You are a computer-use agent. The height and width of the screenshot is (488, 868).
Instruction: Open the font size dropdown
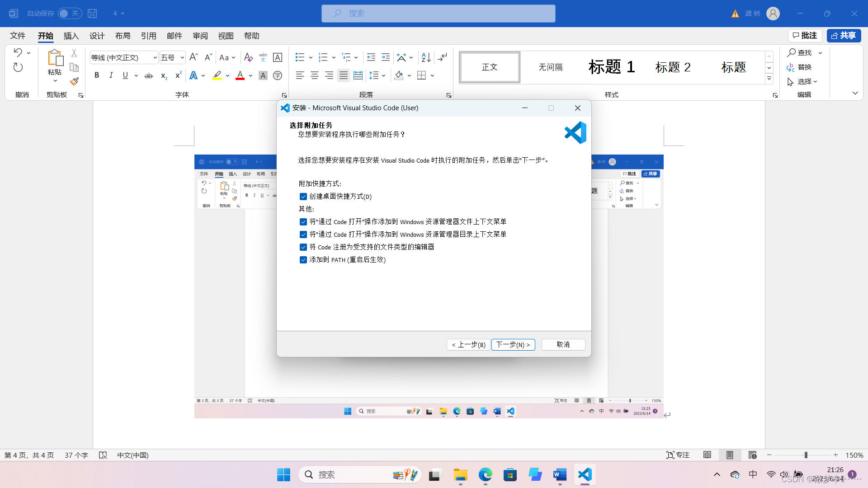point(182,57)
